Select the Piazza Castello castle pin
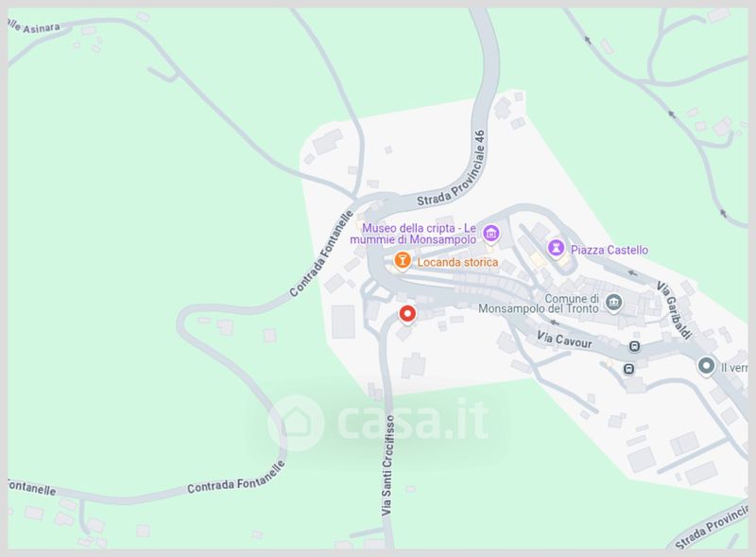Screen dimensions: 756x557 click(x=556, y=249)
